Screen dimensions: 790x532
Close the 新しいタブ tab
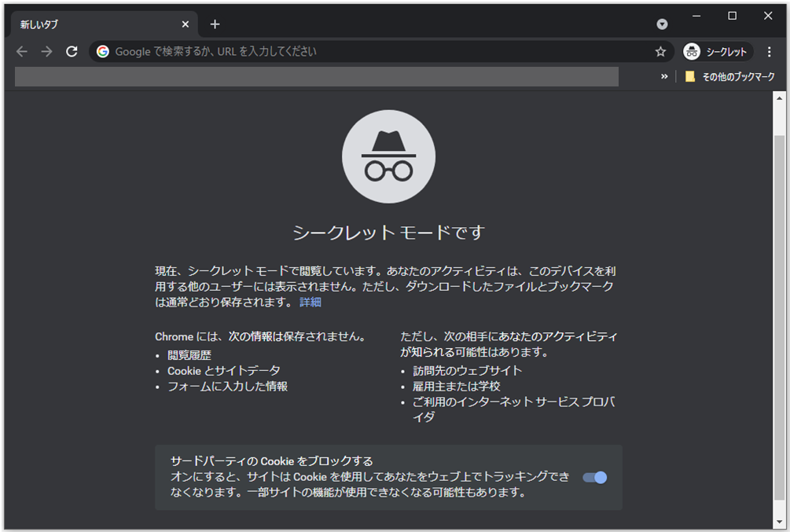[186, 24]
